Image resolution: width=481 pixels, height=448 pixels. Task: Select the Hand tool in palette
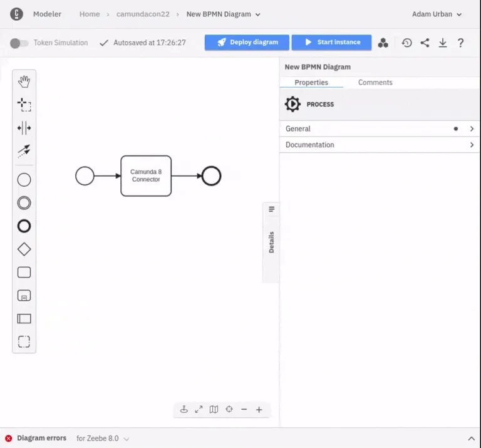coord(24,81)
